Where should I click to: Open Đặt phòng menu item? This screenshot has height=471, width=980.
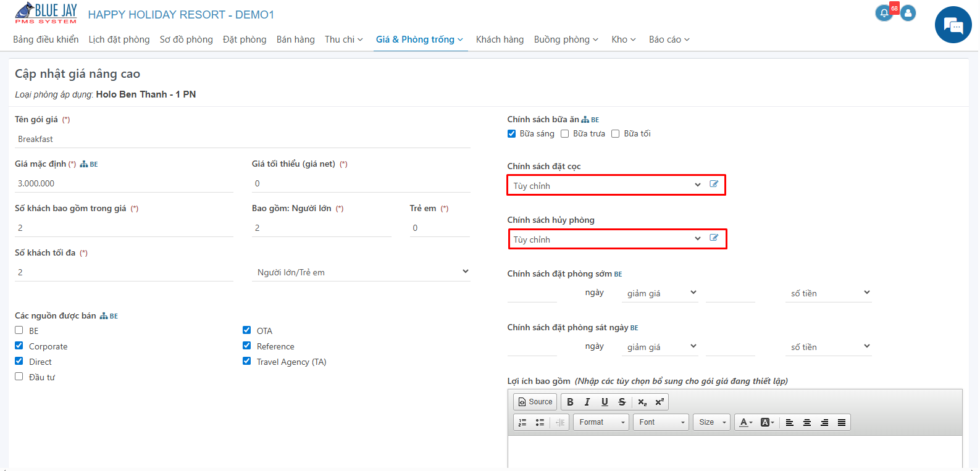click(x=245, y=40)
